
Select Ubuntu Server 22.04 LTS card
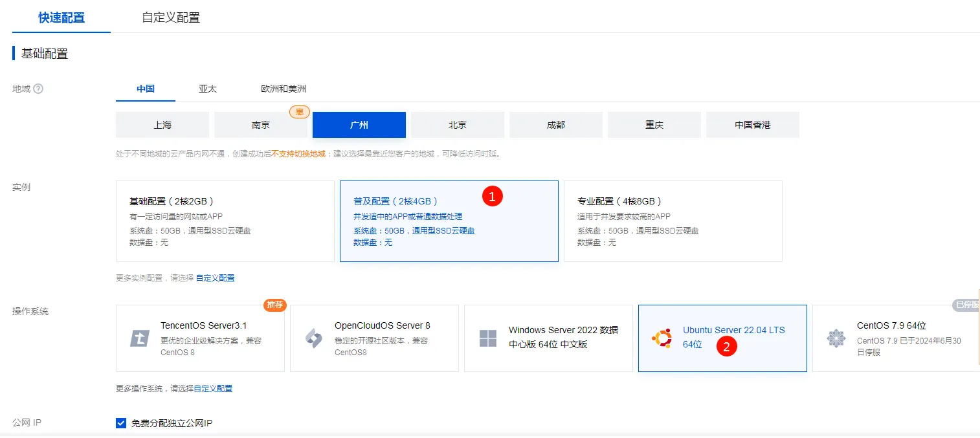[722, 338]
